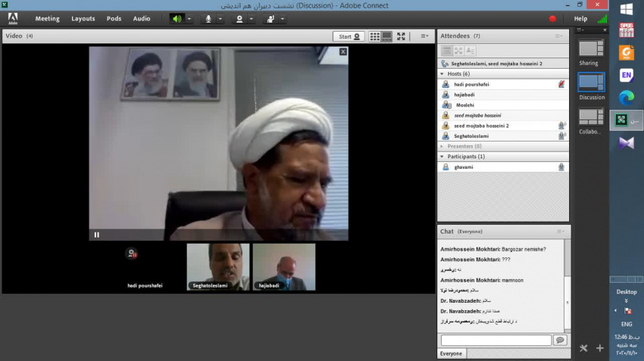Open the Attendees pod options menu
The image size is (644, 361).
click(559, 36)
